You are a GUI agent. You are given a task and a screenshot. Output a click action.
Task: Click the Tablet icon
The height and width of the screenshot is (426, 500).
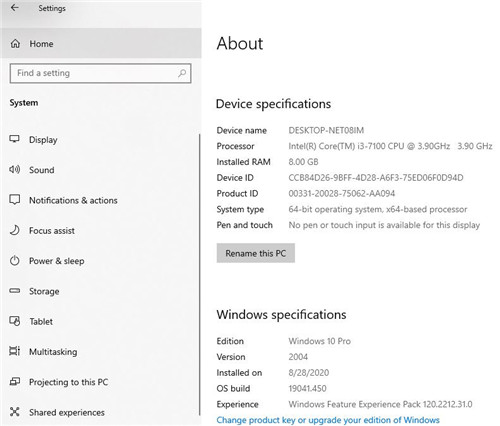coord(14,321)
